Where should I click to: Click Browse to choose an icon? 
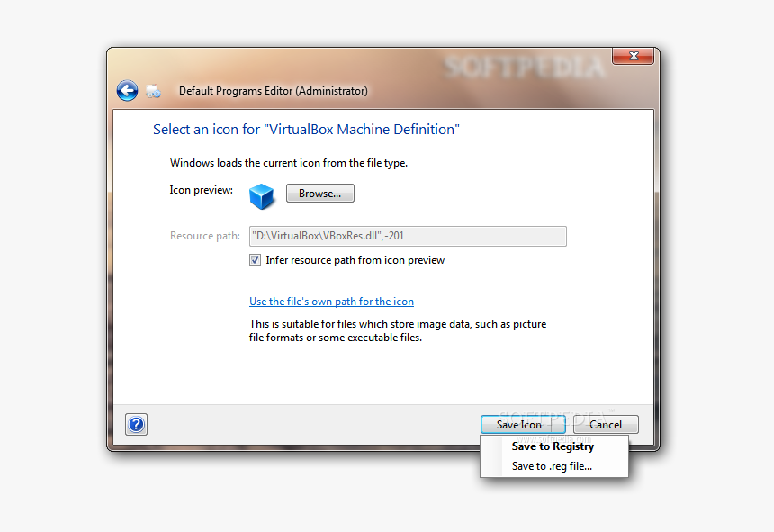coord(319,194)
